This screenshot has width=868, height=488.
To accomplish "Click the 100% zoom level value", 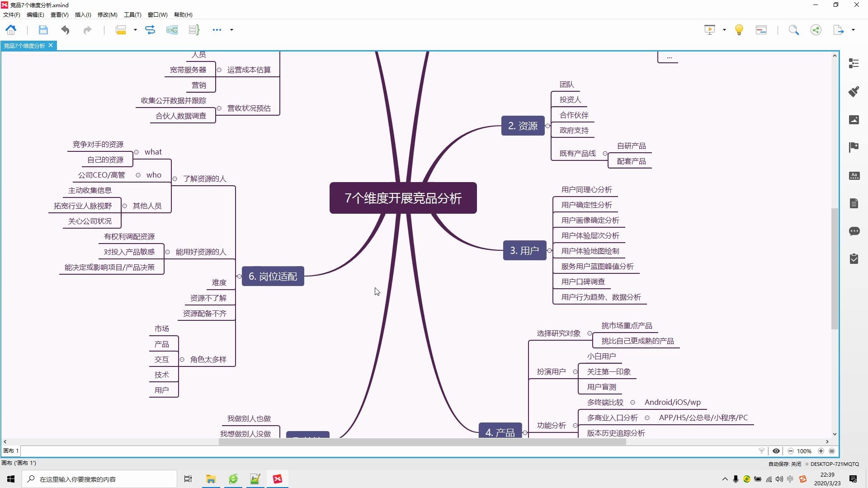I will pyautogui.click(x=804, y=451).
